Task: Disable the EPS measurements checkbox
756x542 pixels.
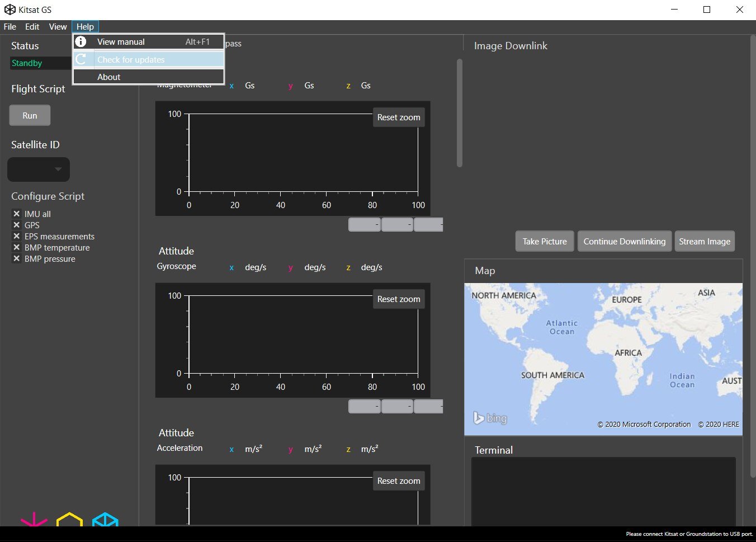Action: pyautogui.click(x=17, y=236)
